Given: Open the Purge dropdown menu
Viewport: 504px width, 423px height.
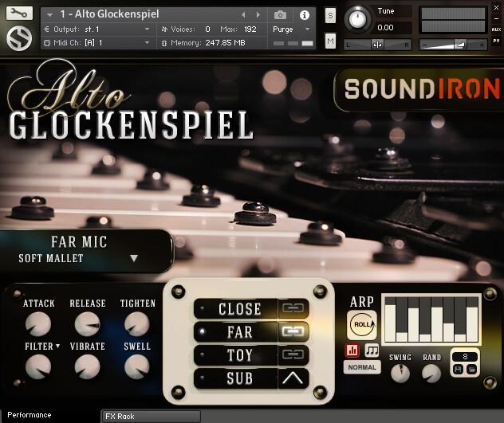Looking at the screenshot, I should [x=287, y=29].
